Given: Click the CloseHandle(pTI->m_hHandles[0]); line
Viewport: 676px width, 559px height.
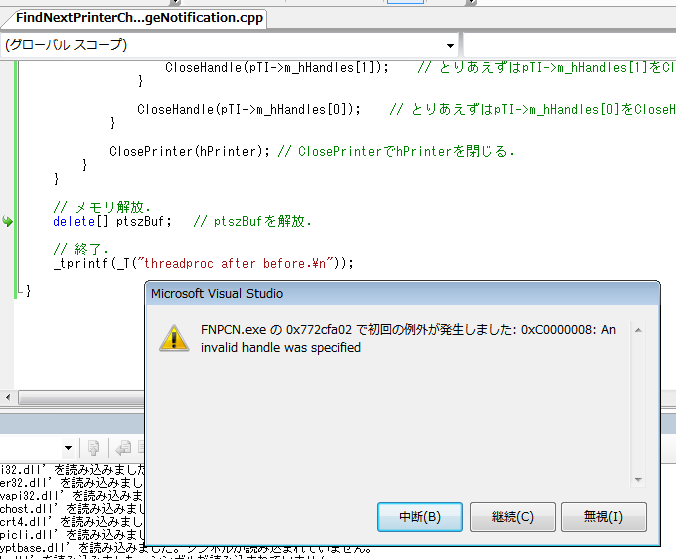Looking at the screenshot, I should [249, 109].
